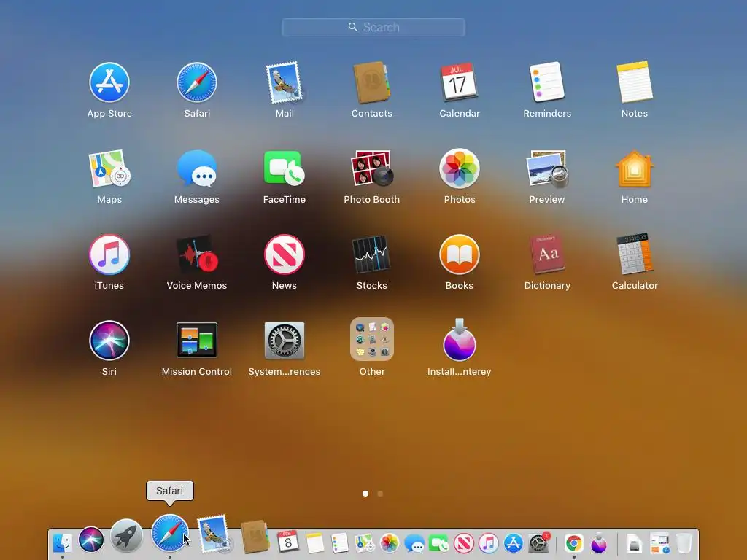This screenshot has height=560, width=747.
Task: Launch News from Launchpad grid
Action: pyautogui.click(x=285, y=254)
